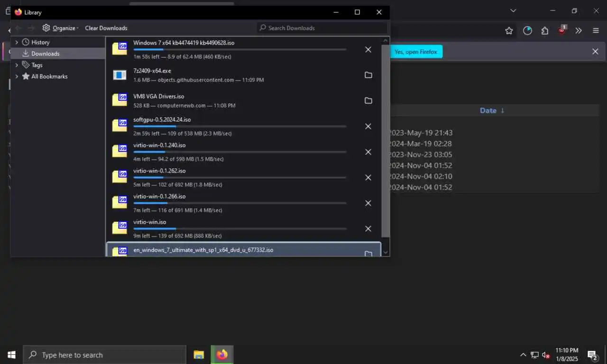This screenshot has width=607, height=364.
Task: Dismiss the Firefox notification bar
Action: [x=595, y=52]
